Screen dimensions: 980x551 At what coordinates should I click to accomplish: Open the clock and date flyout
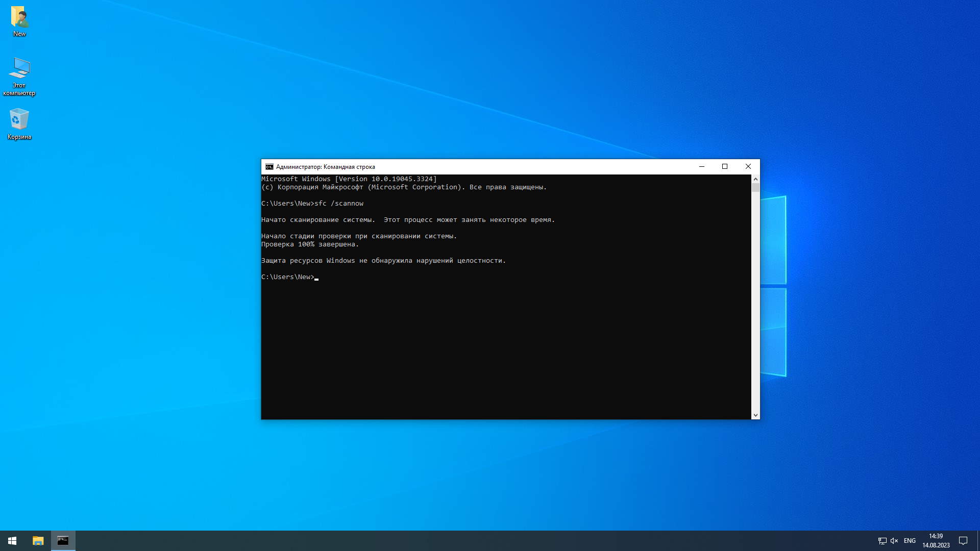click(936, 541)
